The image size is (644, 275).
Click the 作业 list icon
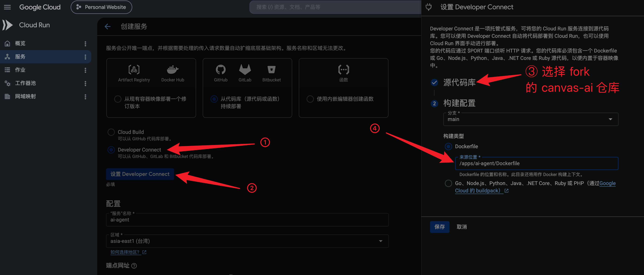(x=8, y=70)
